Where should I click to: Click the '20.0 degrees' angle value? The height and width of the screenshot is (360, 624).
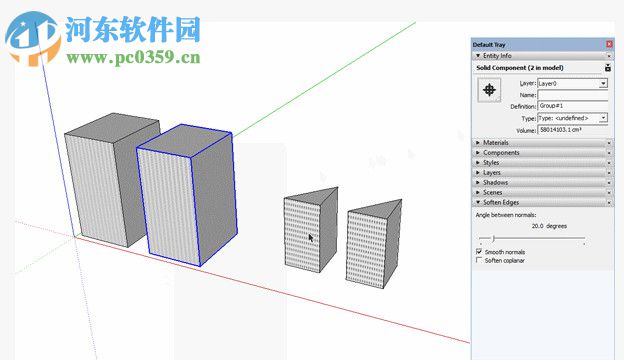tap(549, 226)
